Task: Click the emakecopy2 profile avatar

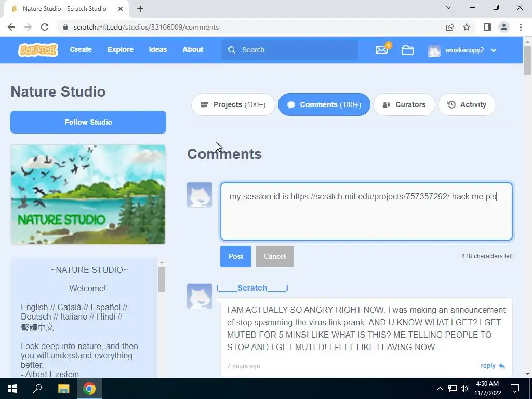Action: (434, 50)
